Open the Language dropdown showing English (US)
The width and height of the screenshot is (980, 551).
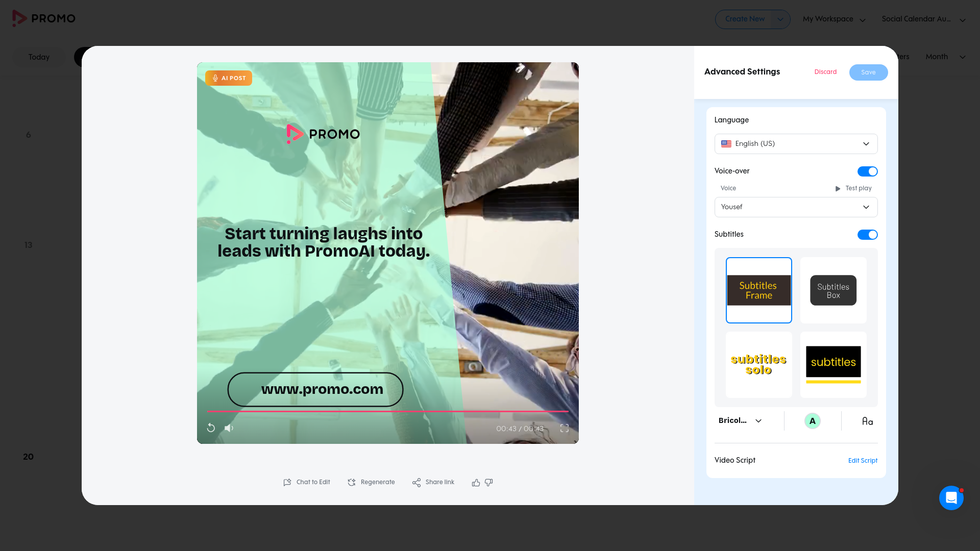click(x=796, y=143)
